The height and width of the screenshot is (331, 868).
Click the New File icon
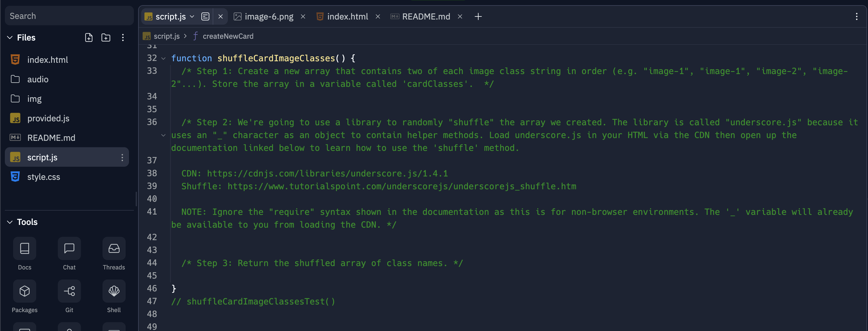(89, 37)
